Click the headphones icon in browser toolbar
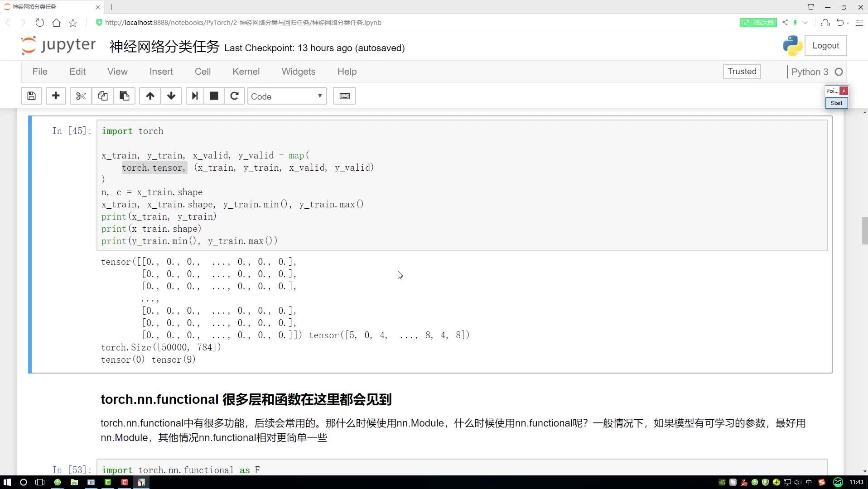868x489 pixels. (825, 23)
